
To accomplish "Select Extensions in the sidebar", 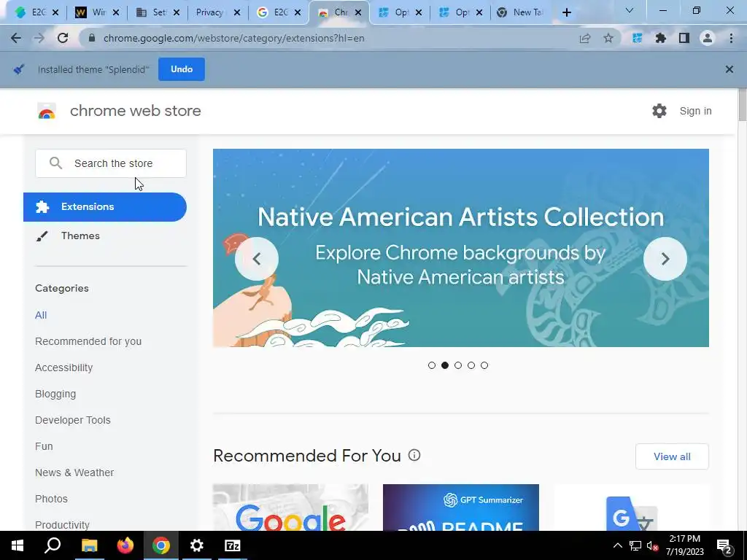I will click(105, 207).
